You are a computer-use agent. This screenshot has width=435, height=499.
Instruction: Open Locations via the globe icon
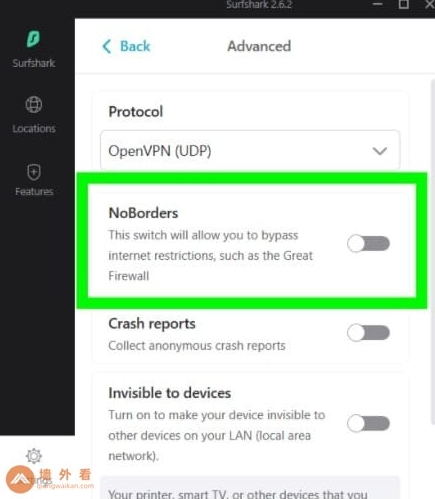[34, 105]
